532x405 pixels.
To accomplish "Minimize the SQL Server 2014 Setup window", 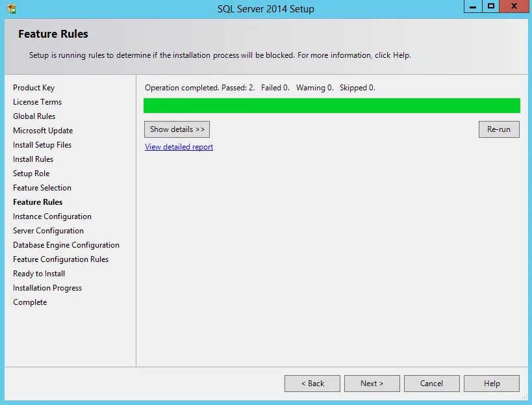I will pyautogui.click(x=473, y=7).
